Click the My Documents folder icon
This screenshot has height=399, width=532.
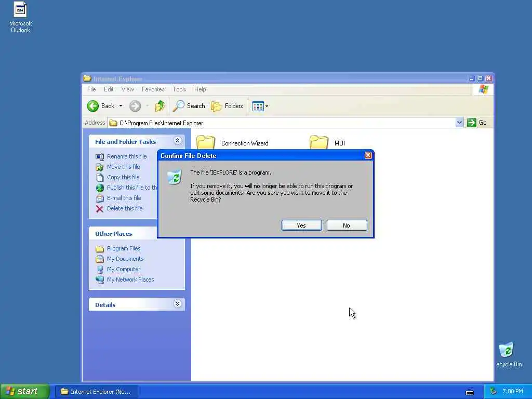click(x=99, y=259)
